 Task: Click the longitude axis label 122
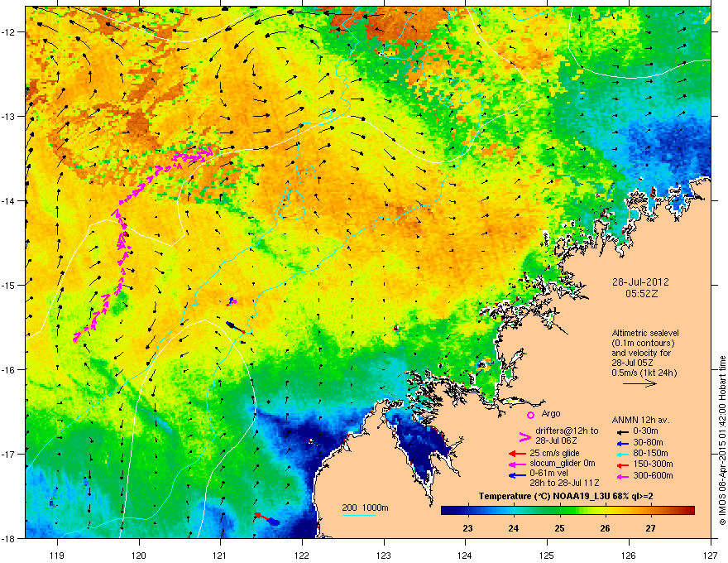click(302, 555)
